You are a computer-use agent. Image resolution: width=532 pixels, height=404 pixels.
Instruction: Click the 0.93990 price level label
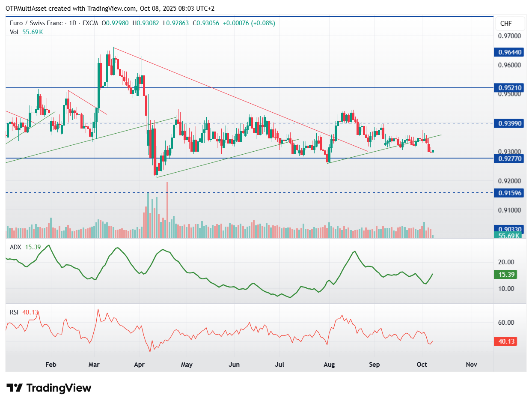508,123
